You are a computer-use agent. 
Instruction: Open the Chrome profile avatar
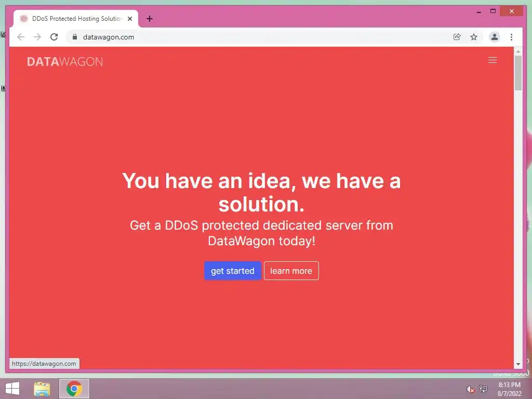495,37
